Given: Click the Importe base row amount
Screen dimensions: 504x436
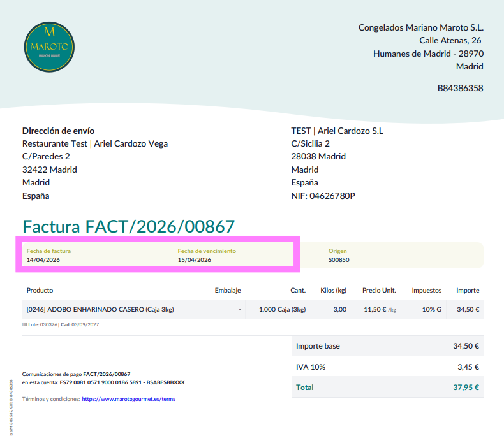Looking at the screenshot, I should click(465, 346).
